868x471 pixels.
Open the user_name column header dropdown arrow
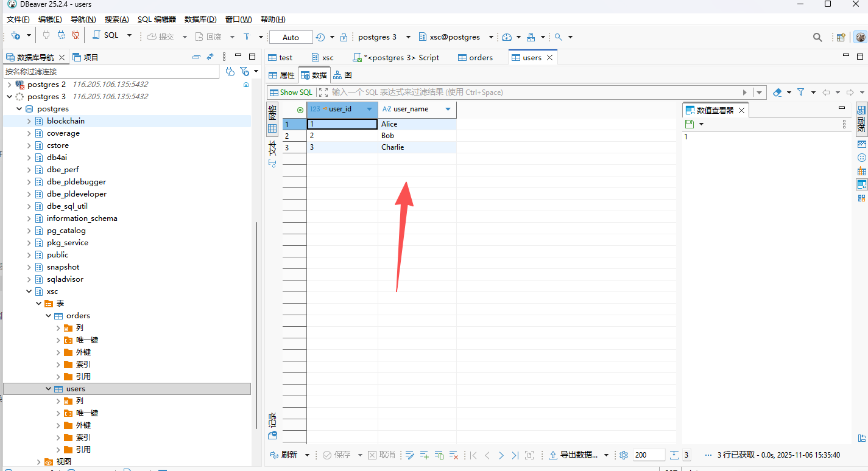pyautogui.click(x=448, y=110)
